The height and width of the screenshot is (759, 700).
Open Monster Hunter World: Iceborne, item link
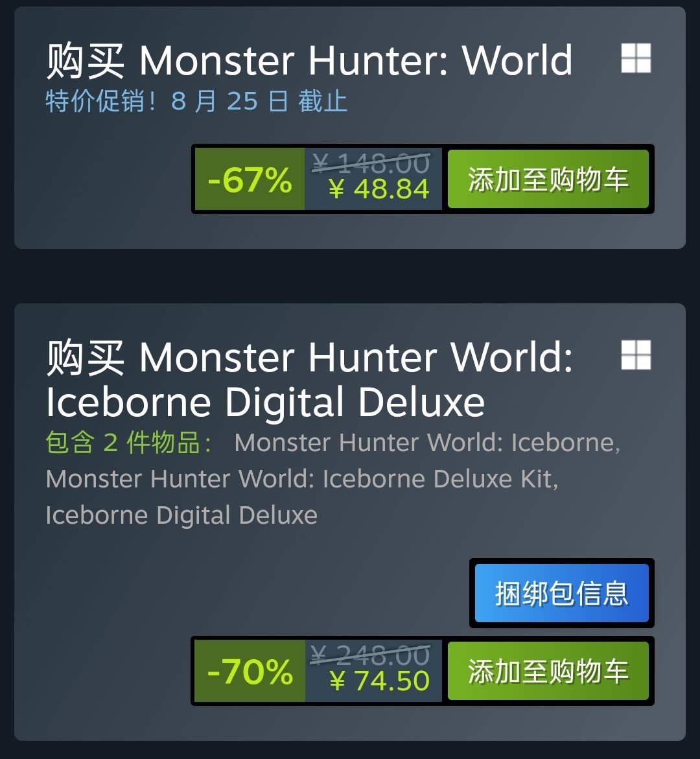[427, 443]
